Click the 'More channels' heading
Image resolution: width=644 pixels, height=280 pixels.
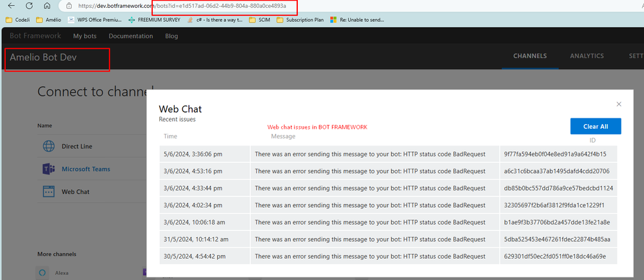57,254
